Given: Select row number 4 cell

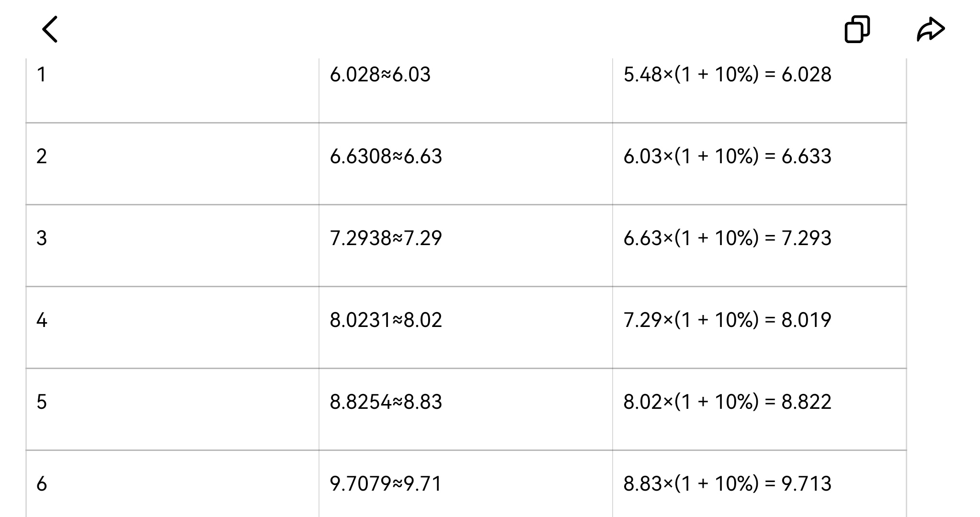Looking at the screenshot, I should tap(42, 320).
